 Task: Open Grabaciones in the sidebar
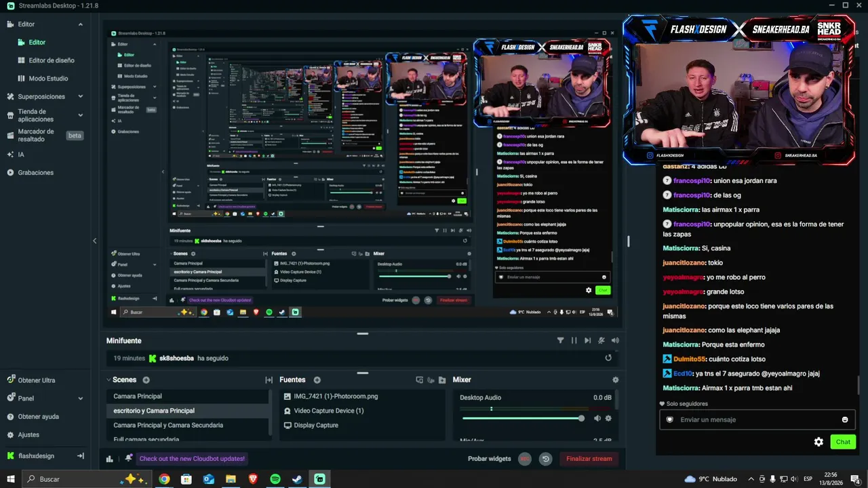(x=36, y=173)
